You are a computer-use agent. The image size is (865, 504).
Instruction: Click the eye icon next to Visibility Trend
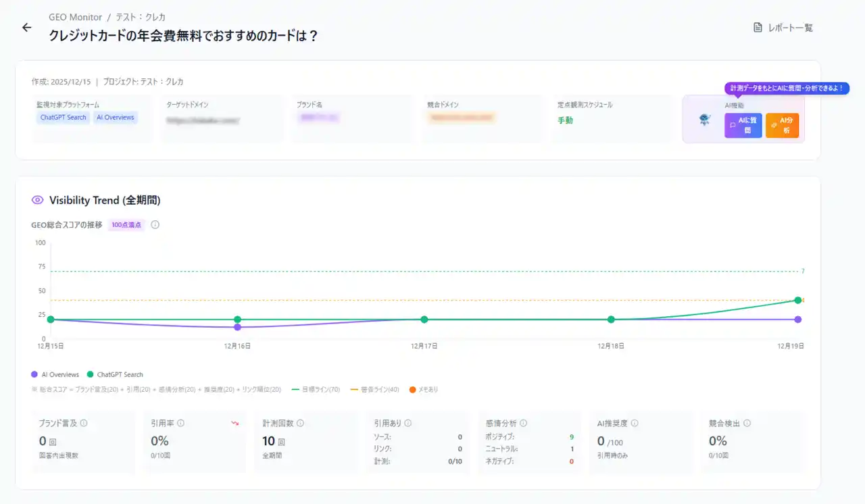pyautogui.click(x=37, y=200)
